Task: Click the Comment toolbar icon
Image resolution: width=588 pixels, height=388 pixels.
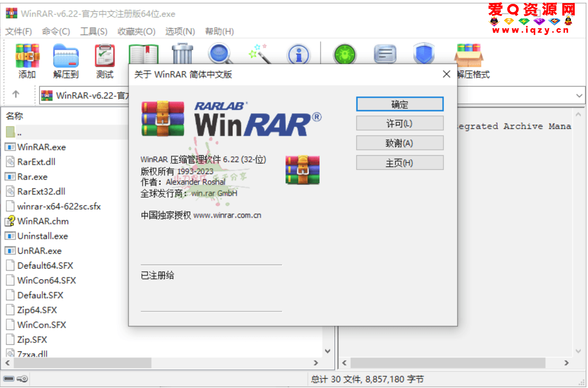Action: click(x=385, y=54)
